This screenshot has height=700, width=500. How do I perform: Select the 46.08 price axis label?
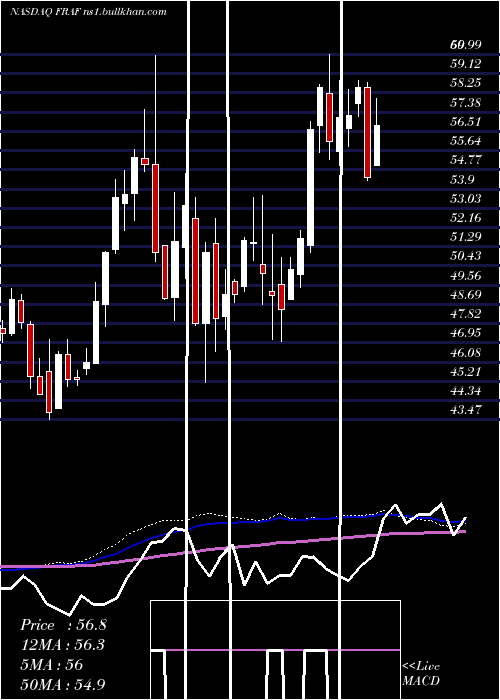coord(466,353)
